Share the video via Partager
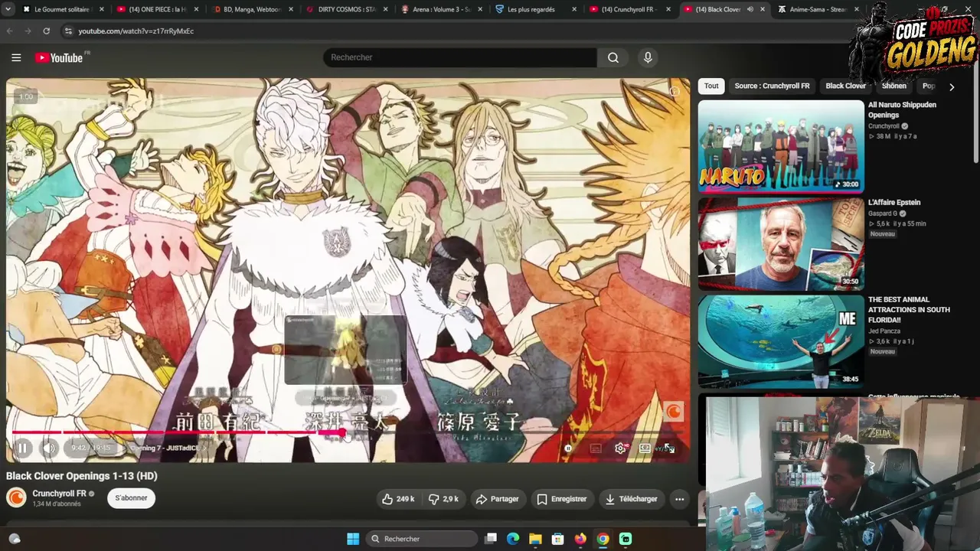The image size is (980, 551). (497, 499)
